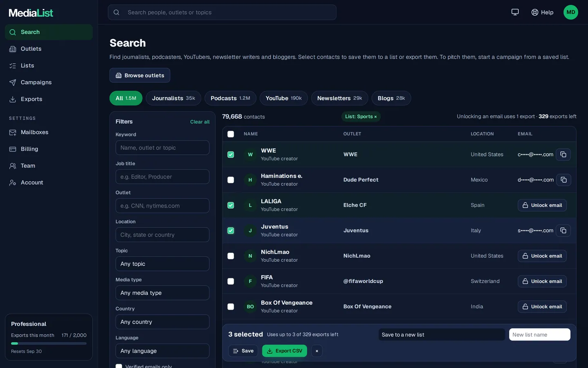This screenshot has height=368, width=588.
Task: Click the Browse outlets button
Action: tap(140, 75)
